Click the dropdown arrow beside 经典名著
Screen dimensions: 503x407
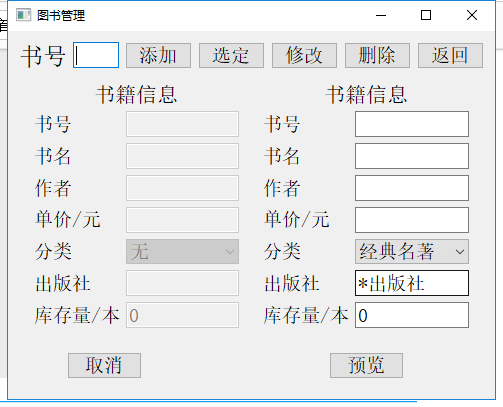pyautogui.click(x=460, y=252)
